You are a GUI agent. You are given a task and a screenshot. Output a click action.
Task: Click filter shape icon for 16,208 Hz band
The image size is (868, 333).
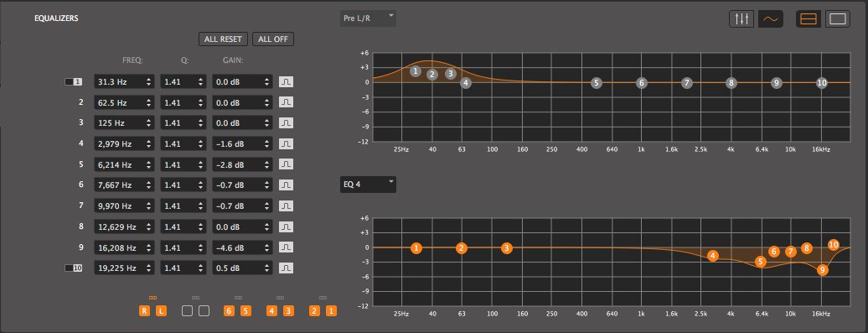click(x=286, y=247)
